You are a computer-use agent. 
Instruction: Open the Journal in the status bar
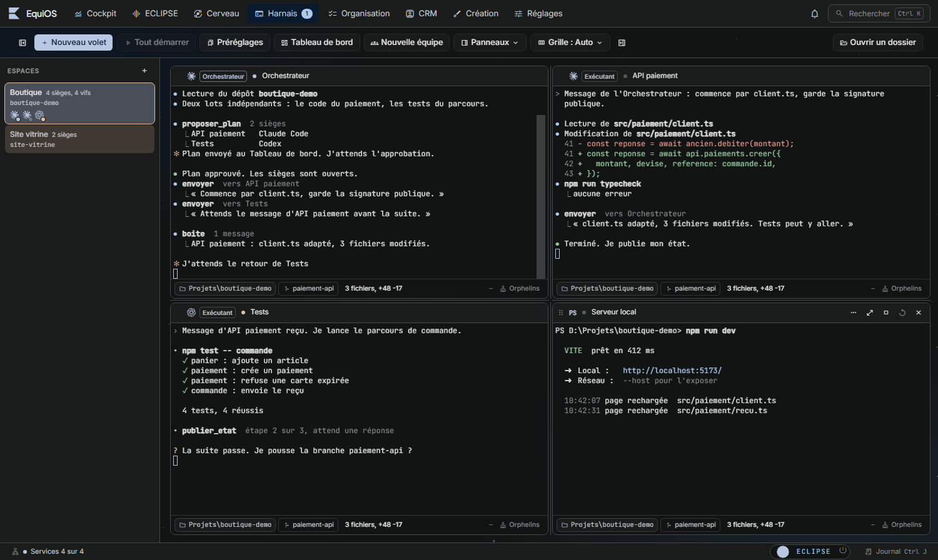pos(896,551)
